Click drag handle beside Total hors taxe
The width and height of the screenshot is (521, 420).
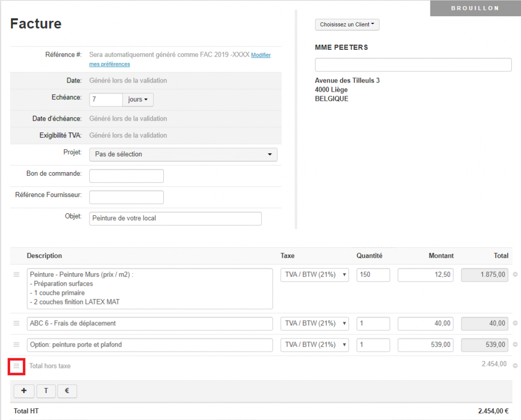pyautogui.click(x=16, y=366)
